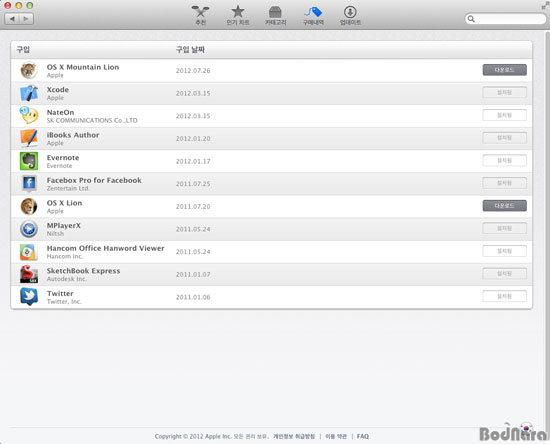The height and width of the screenshot is (444, 550).
Task: Open the iBooks Author app title
Action: click(73, 135)
